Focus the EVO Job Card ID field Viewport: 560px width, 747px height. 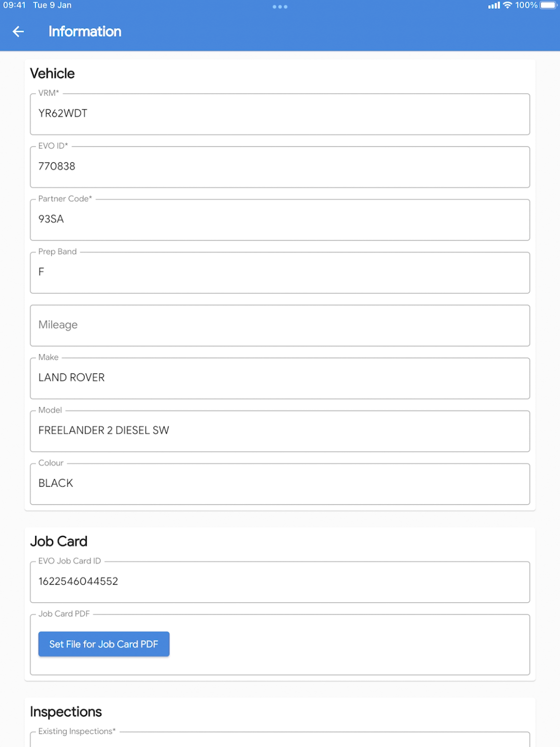tap(280, 582)
